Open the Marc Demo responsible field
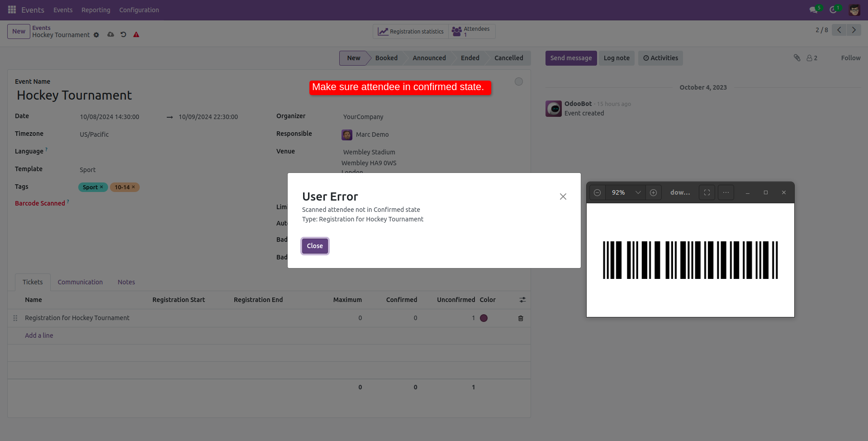 (372, 134)
